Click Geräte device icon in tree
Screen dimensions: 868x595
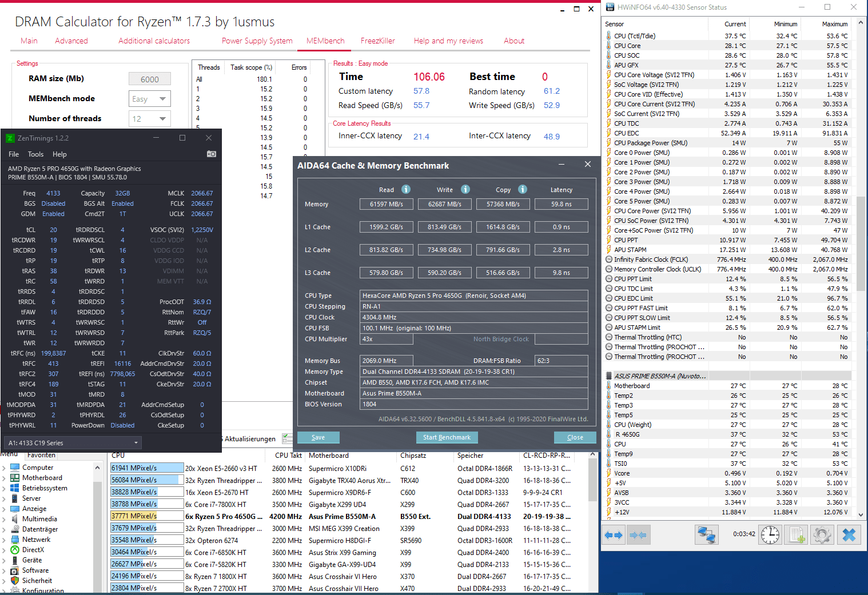15,560
